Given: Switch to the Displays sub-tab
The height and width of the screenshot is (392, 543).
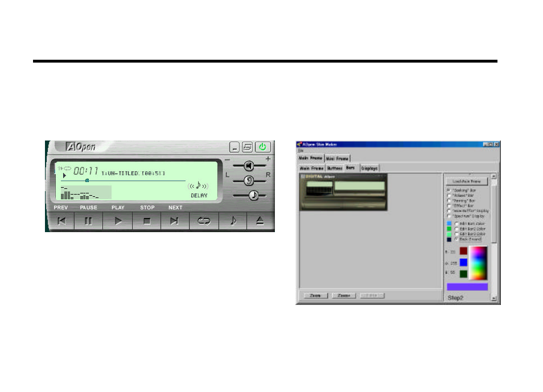Looking at the screenshot, I should [369, 168].
